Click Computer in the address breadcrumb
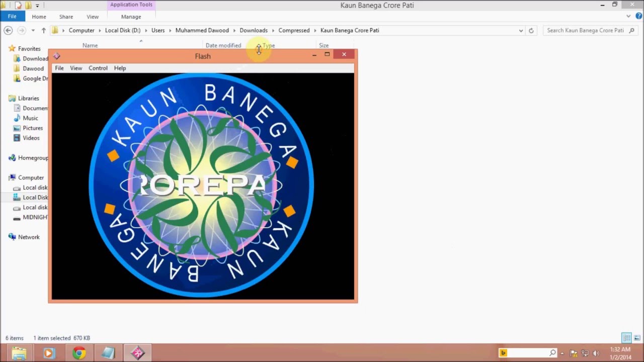 pos(82,30)
